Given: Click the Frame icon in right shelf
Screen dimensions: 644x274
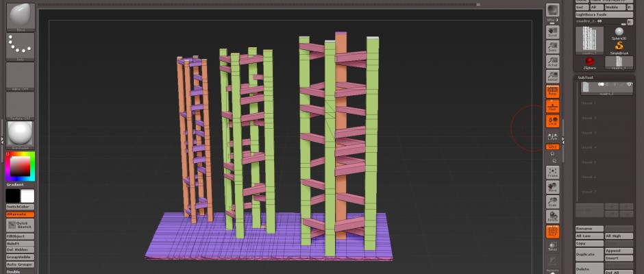Looking at the screenshot, I should click(552, 171).
